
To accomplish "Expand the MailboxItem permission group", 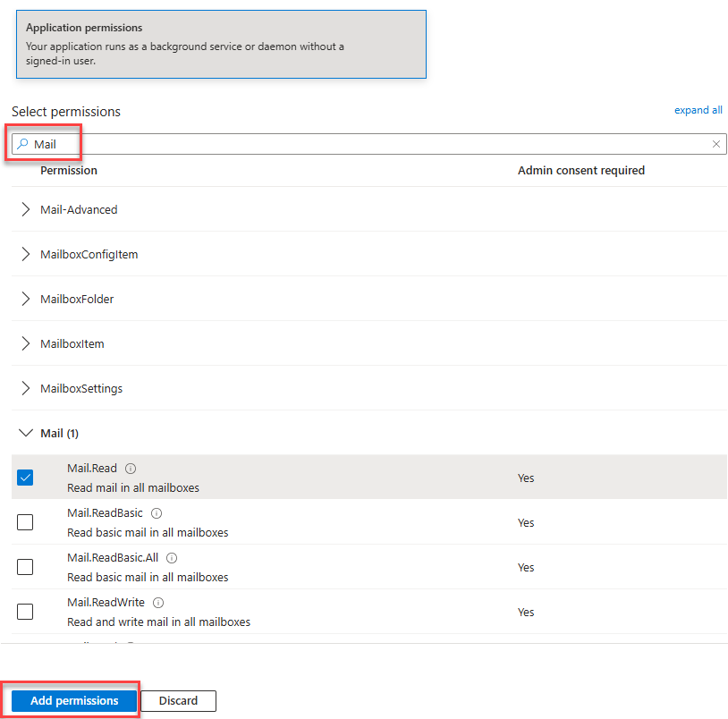I will (x=25, y=343).
